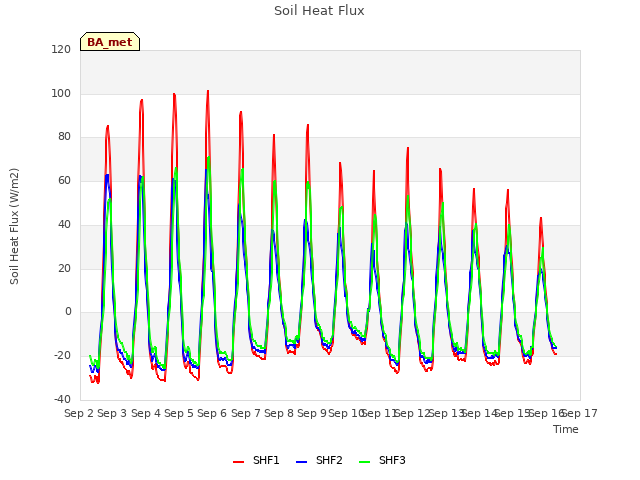Image resolution: width=640 pixels, height=480 pixels.
Task: Click the Time axis label
Action: [566, 429]
